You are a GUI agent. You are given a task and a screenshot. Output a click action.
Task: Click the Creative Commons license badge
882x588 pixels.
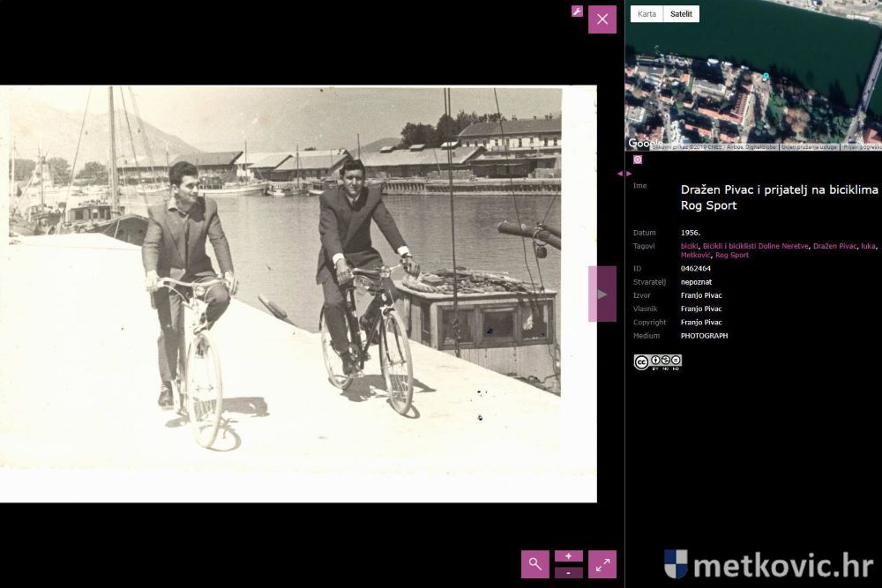pos(657,361)
